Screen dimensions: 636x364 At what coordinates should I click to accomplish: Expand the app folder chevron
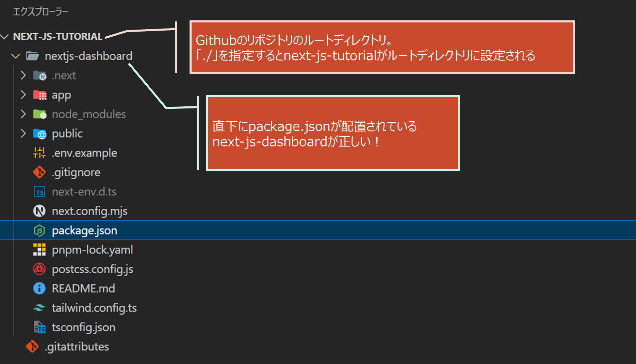(x=23, y=94)
